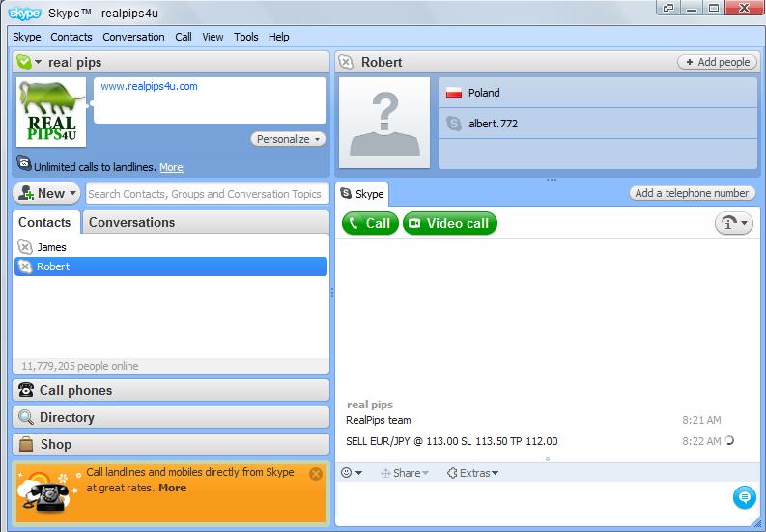Open the call quality info dropdown

click(x=734, y=223)
